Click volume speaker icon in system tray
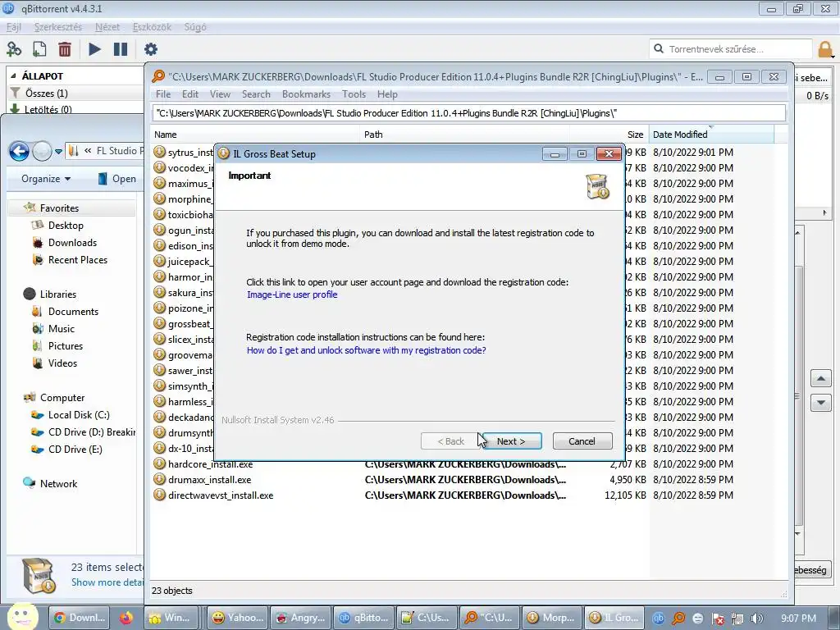Viewport: 840px width, 630px height. pos(757,619)
